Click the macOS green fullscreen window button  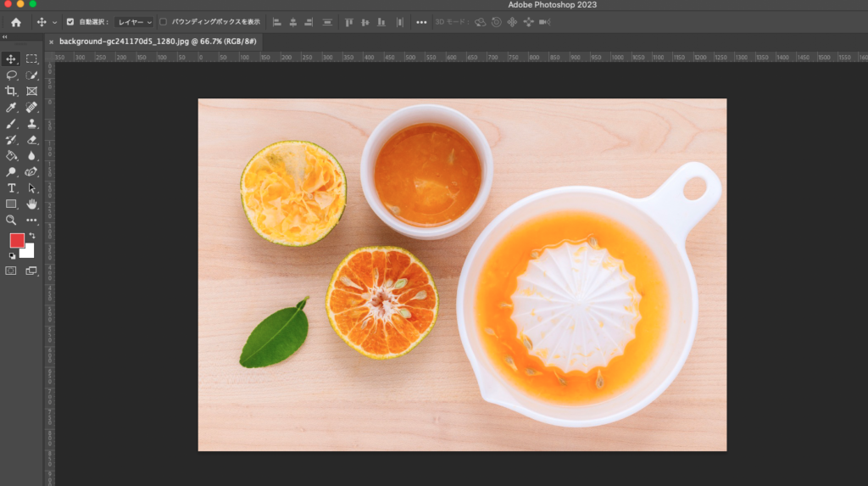(x=33, y=3)
